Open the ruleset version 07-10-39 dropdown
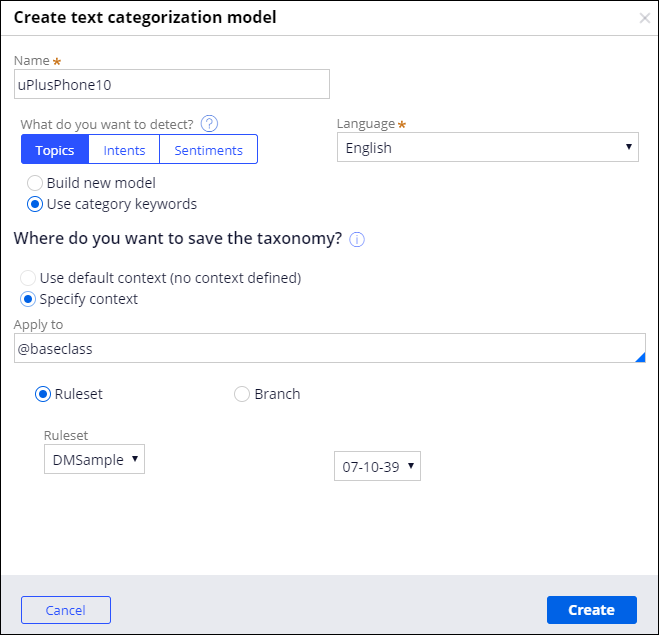659x635 pixels. [x=377, y=467]
